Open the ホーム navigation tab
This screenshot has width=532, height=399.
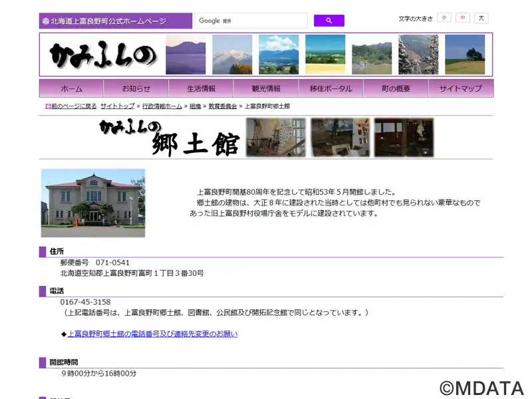71,88
